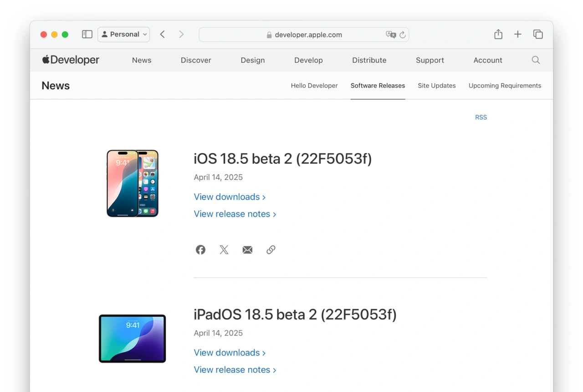This screenshot has height=392, width=583.
Task: Open iPadOS 18.5 View release notes
Action: [x=235, y=370]
